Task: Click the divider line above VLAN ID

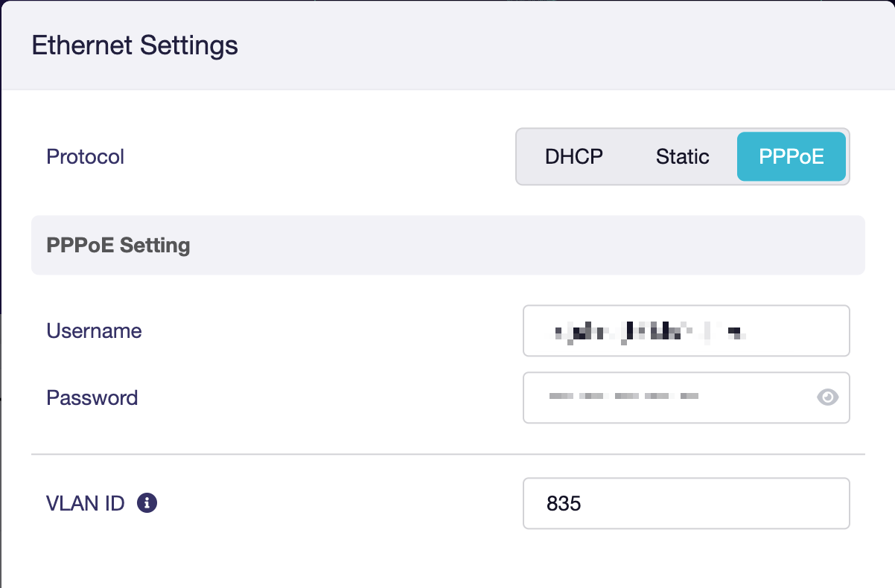Action: (x=447, y=453)
